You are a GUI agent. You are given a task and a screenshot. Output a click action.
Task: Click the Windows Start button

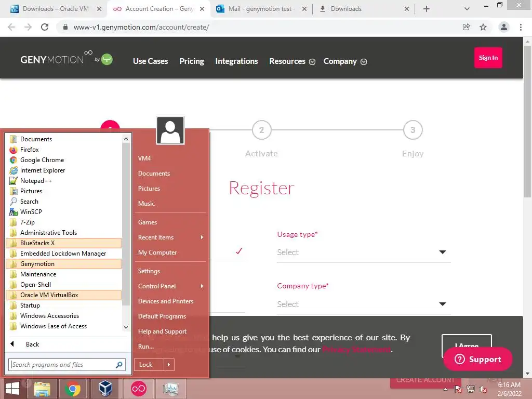[12, 389]
